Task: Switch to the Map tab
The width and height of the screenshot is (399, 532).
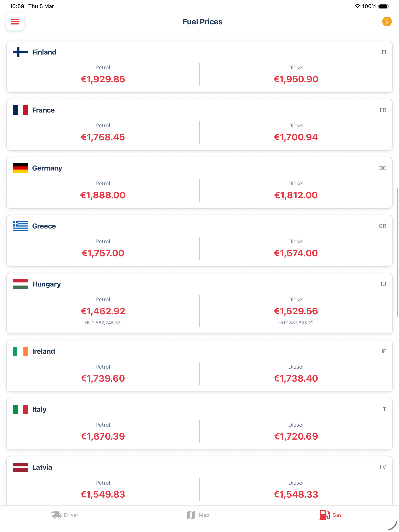Action: point(198,515)
